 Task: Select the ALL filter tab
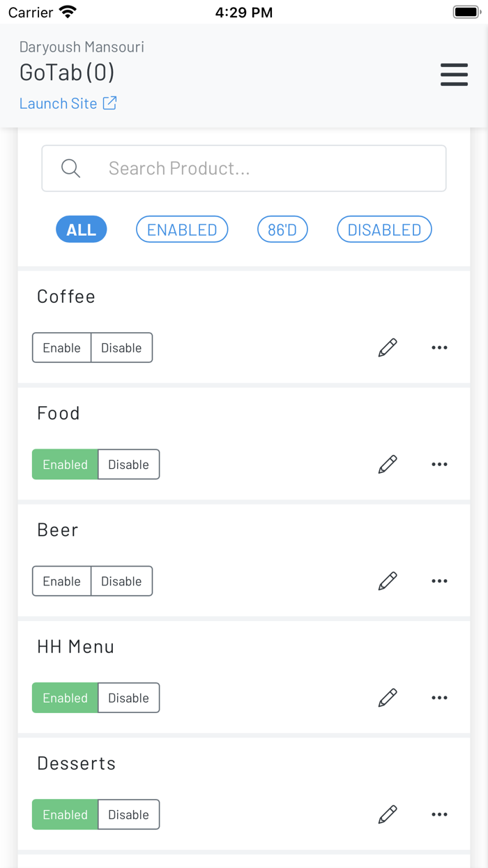pos(81,229)
